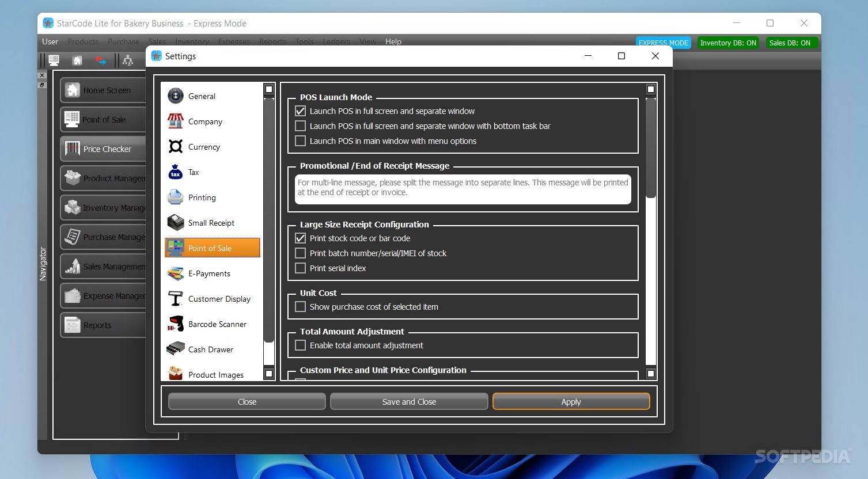Click the Reports navigator icon
The height and width of the screenshot is (479, 868).
click(73, 325)
